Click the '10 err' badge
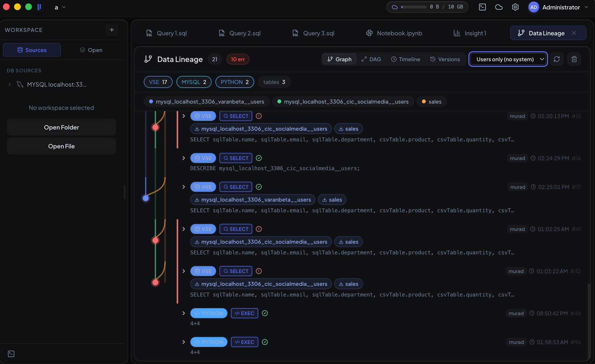This screenshot has width=595, height=364. (238, 59)
